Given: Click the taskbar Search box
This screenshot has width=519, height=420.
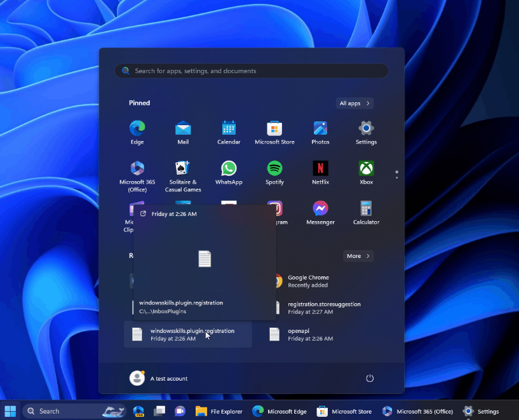Looking at the screenshot, I should [74, 411].
